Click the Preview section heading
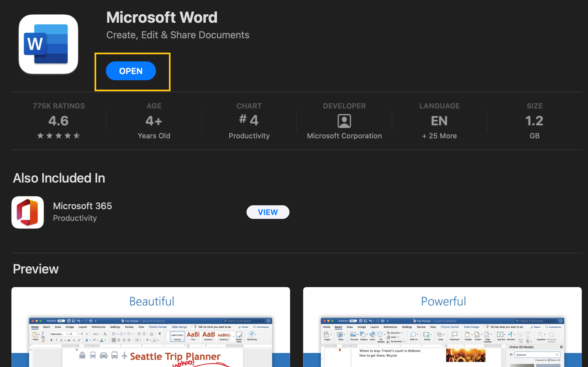 (36, 269)
